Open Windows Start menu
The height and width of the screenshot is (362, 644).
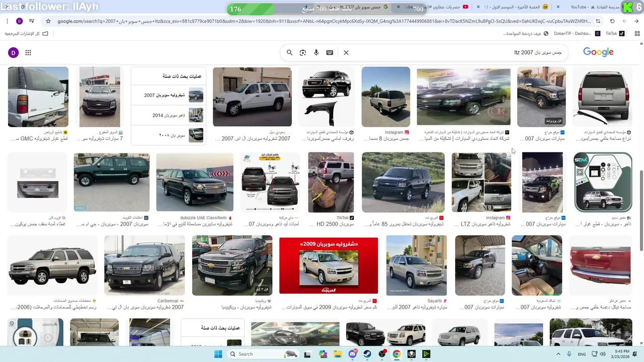[x=218, y=354]
